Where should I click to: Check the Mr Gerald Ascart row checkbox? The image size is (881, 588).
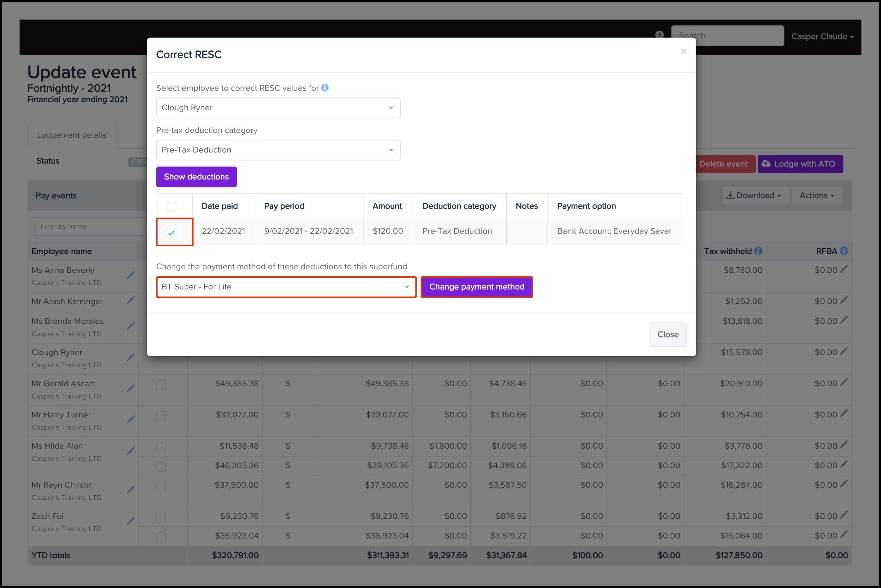click(x=161, y=385)
